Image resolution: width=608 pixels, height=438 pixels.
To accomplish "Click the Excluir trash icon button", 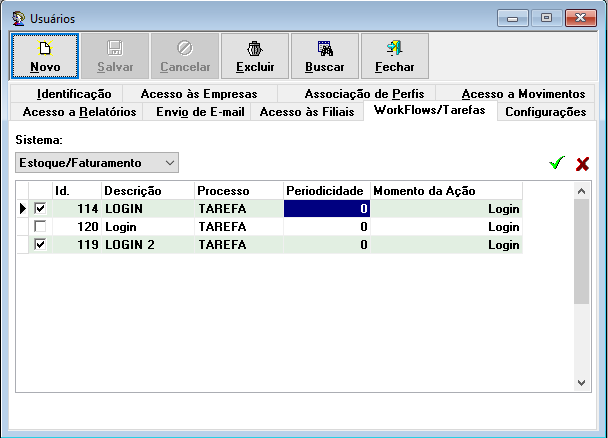I will 255,56.
